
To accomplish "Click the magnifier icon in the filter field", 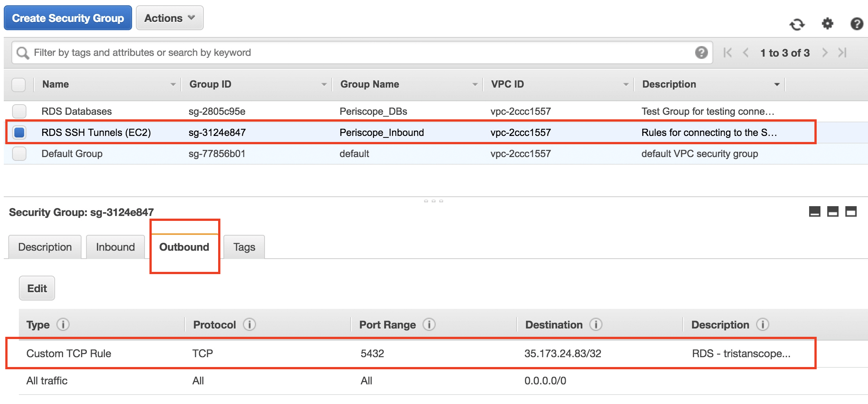I will pos(23,53).
